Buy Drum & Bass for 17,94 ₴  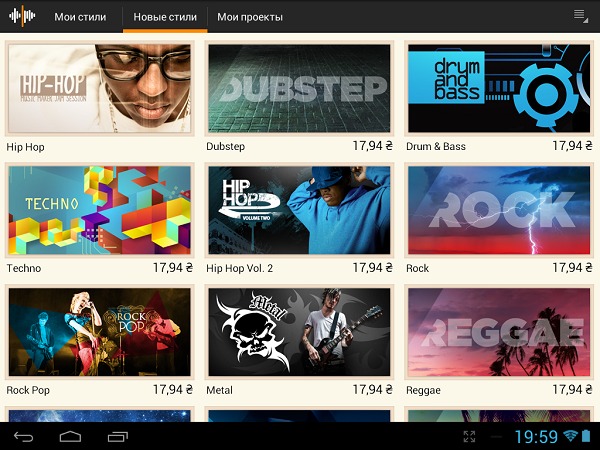[572, 146]
